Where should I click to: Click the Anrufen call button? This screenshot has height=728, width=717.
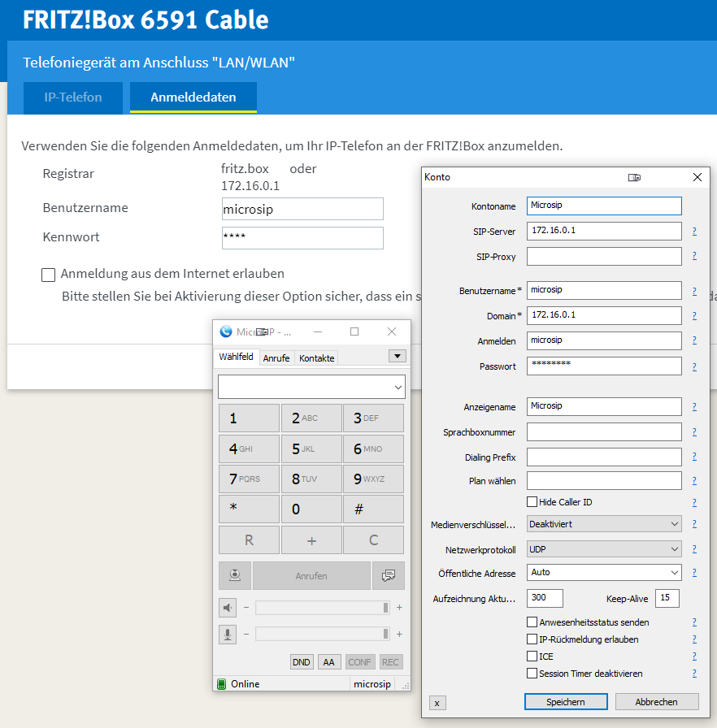point(311,576)
